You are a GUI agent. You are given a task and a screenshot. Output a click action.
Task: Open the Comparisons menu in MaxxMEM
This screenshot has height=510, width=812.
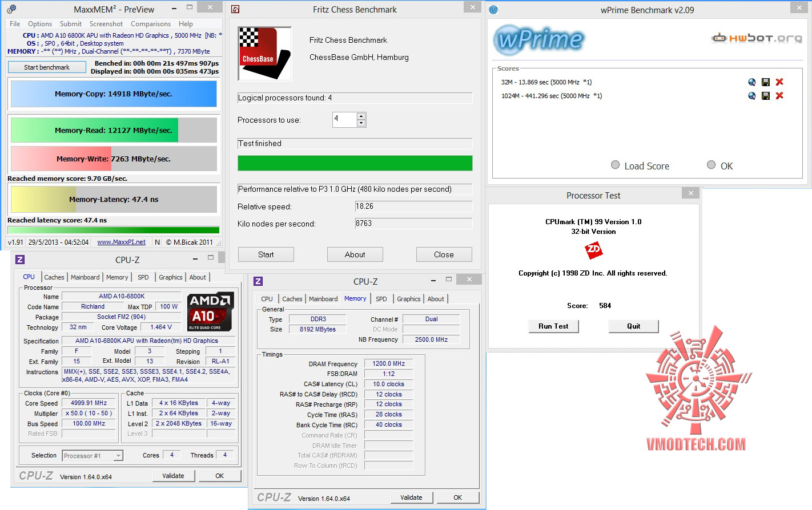(x=151, y=24)
